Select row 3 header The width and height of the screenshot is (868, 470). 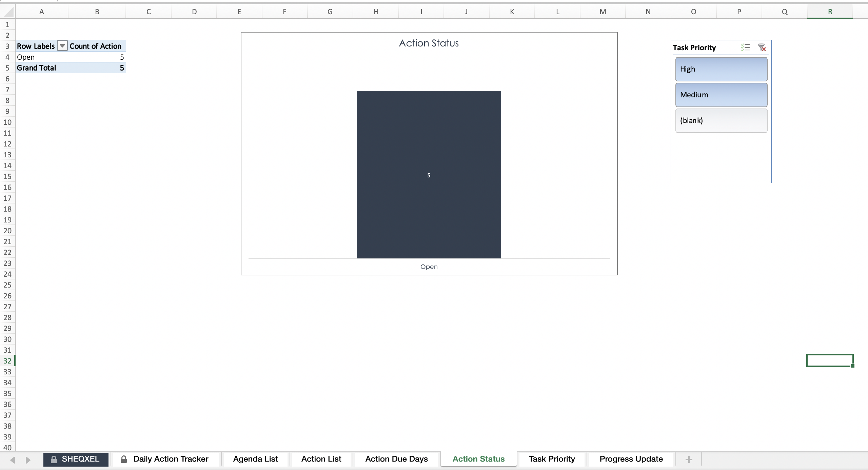click(x=7, y=46)
